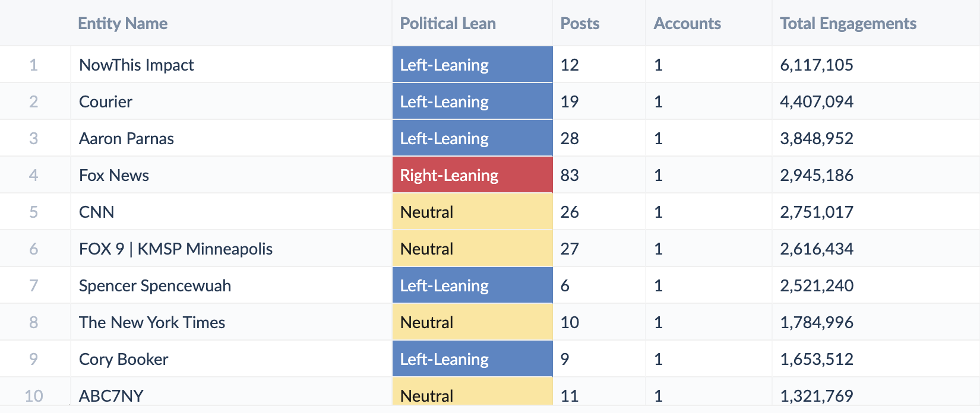Select the Cory Booker entity name
980x413 pixels.
124,360
